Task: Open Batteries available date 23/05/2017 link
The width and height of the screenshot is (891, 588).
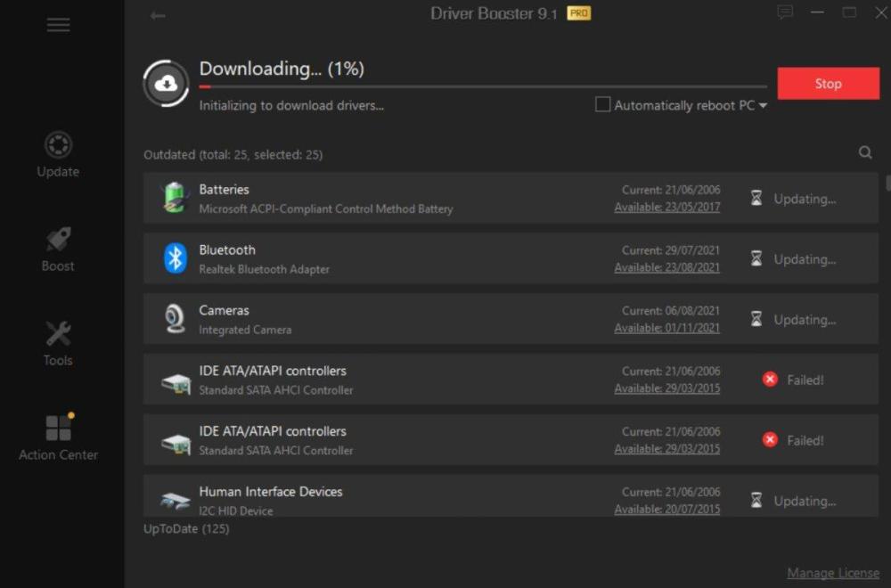Action: 667,208
